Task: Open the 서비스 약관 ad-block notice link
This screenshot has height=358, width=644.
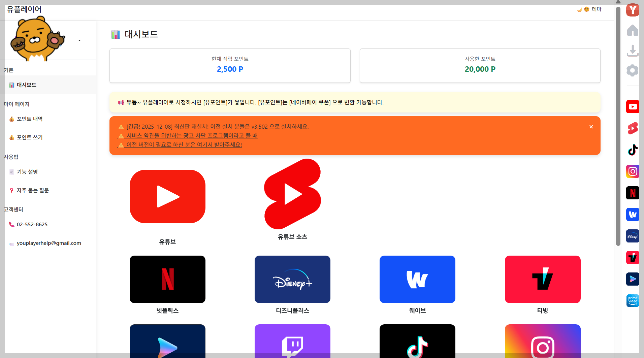Action: [187, 135]
